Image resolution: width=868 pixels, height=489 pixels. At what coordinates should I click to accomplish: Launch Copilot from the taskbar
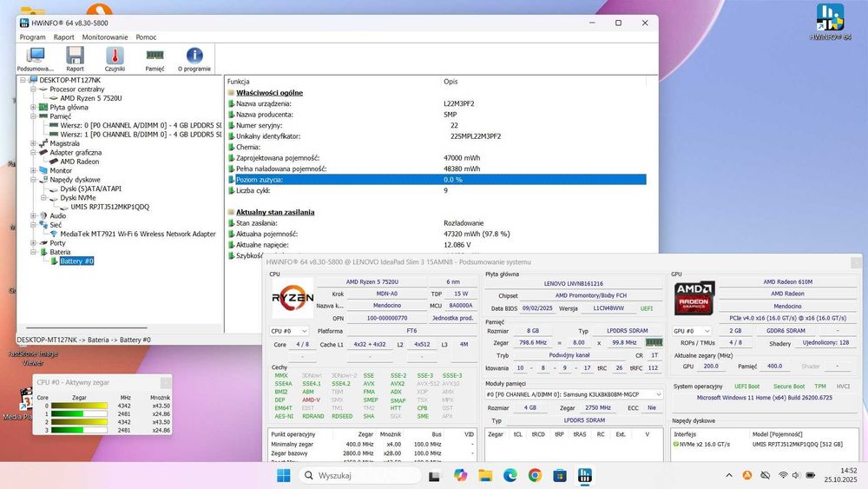[x=460, y=475]
